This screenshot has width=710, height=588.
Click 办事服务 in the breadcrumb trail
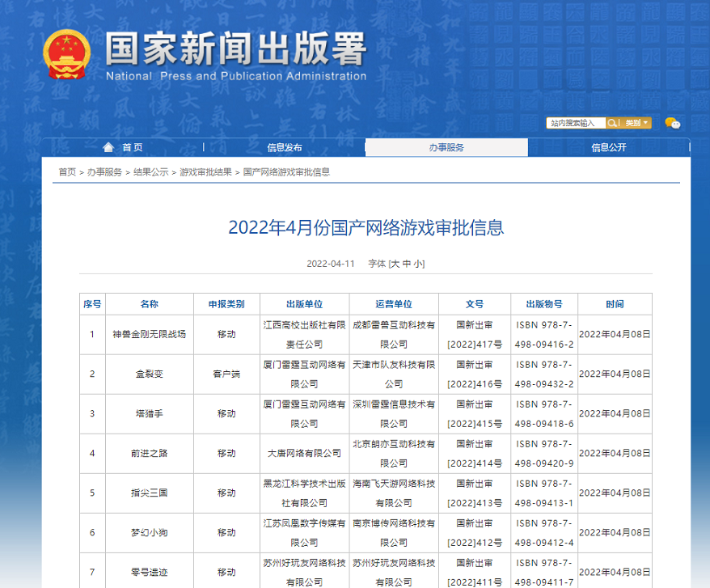pos(105,172)
